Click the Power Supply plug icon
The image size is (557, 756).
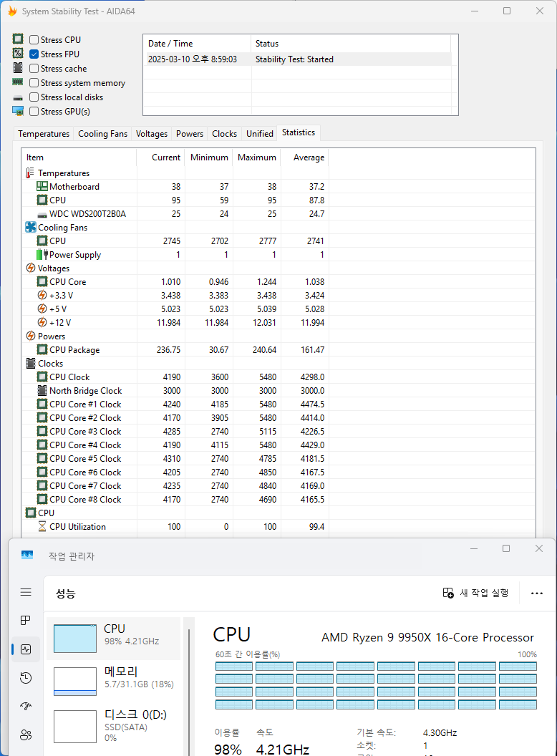click(42, 254)
